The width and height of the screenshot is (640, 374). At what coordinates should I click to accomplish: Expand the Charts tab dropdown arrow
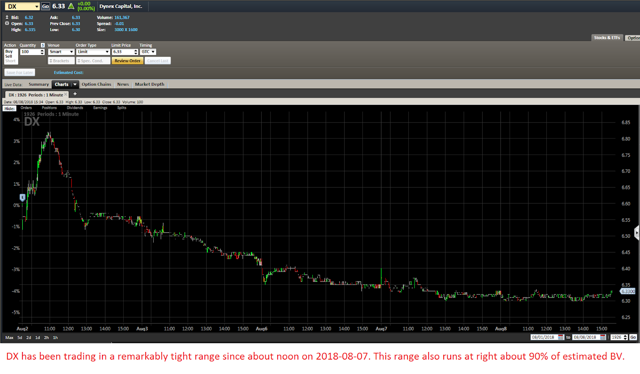click(75, 84)
